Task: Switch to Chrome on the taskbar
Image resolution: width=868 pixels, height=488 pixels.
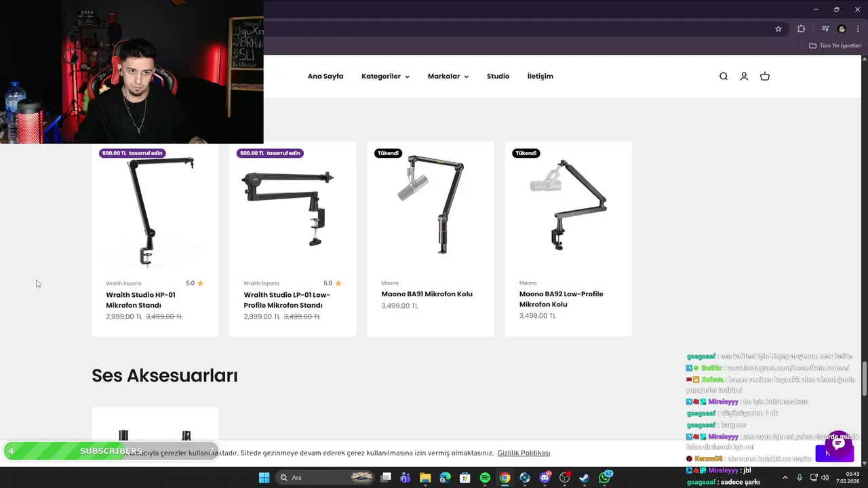Action: pos(505,478)
